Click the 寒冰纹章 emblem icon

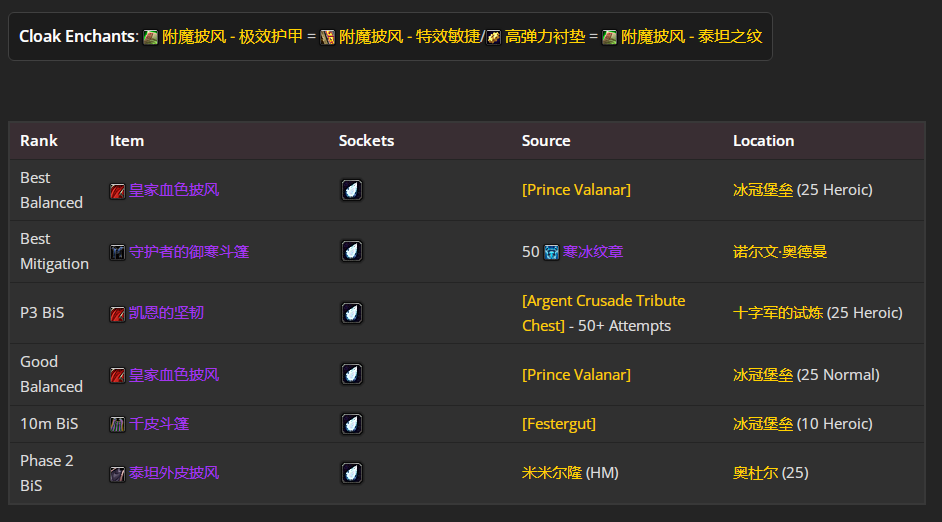[551, 252]
